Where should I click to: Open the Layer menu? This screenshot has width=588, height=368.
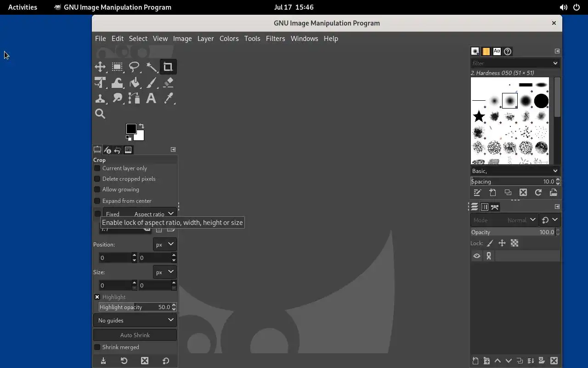[x=205, y=39]
